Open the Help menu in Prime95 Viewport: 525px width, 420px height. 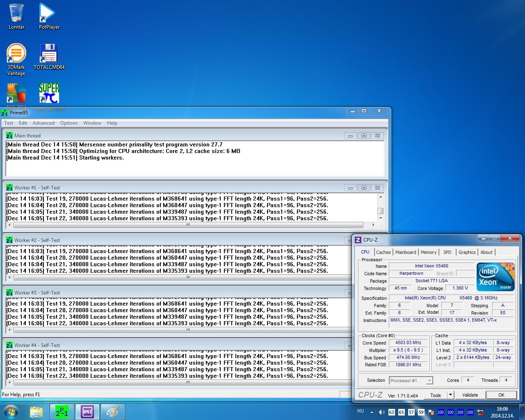coord(112,123)
